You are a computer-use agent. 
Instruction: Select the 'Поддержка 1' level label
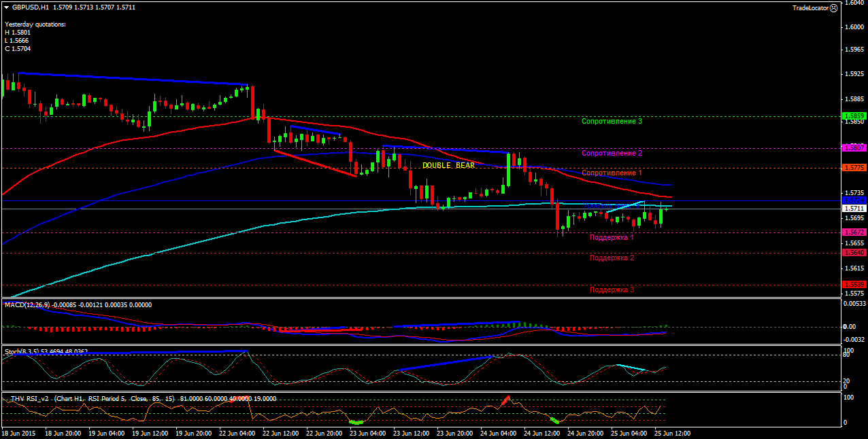[x=612, y=237]
